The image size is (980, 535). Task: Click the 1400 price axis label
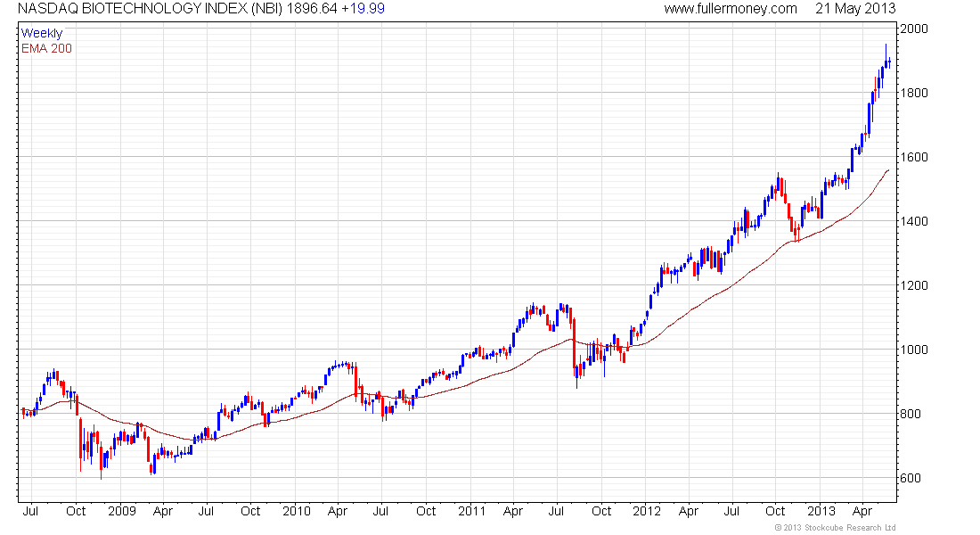(914, 221)
